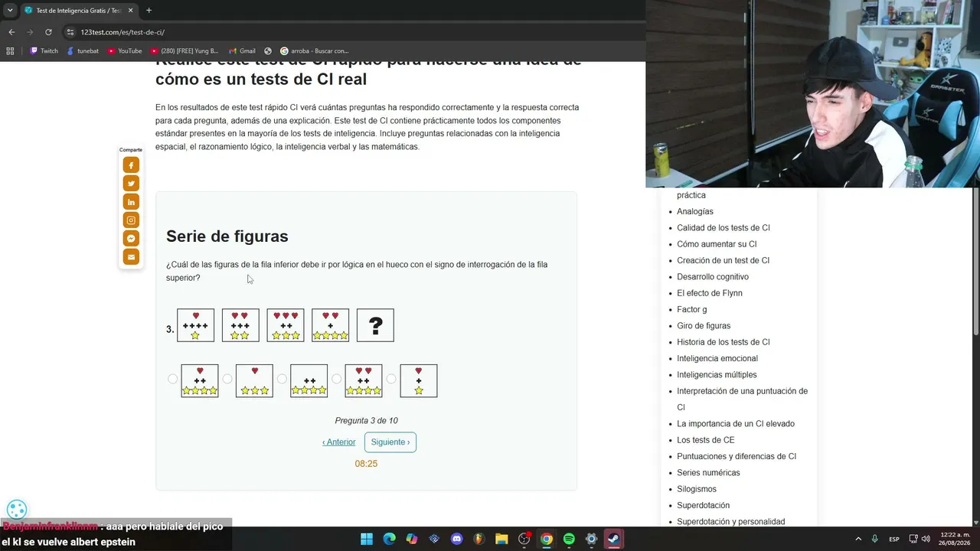Click the 08:25 countdown timer

click(366, 464)
